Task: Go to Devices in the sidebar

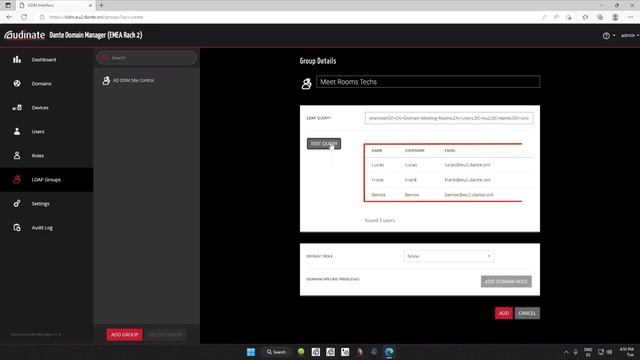Action: 47,108
